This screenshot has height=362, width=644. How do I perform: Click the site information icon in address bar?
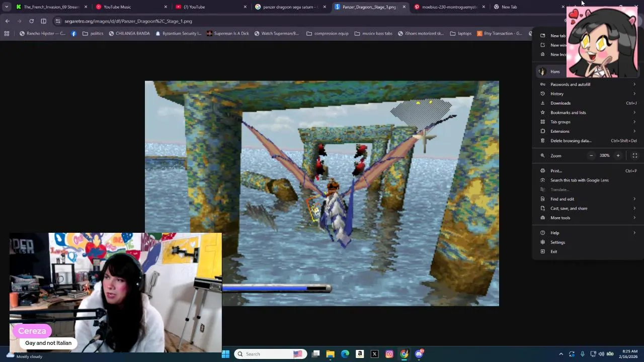click(x=58, y=21)
